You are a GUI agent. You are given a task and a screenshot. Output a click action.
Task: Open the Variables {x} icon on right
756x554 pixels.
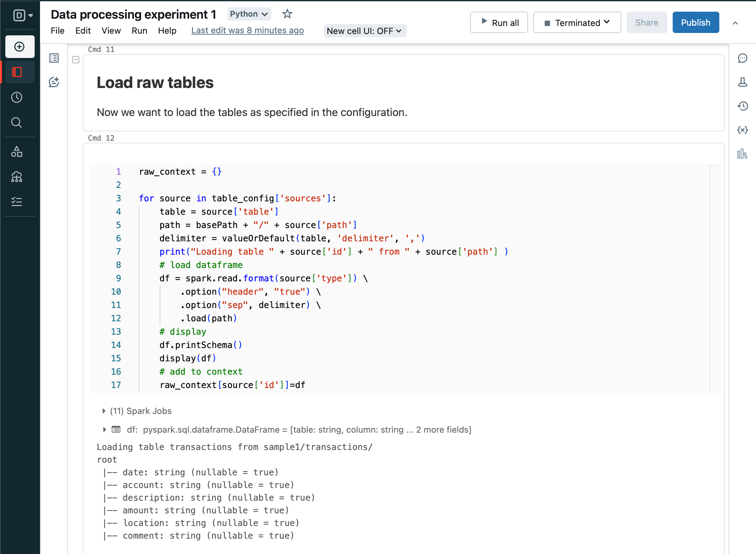click(742, 130)
